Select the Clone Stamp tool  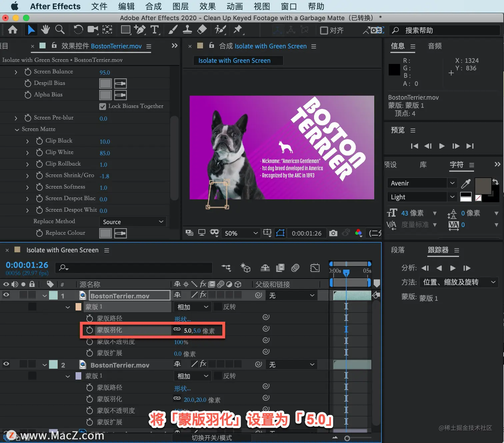(x=187, y=30)
